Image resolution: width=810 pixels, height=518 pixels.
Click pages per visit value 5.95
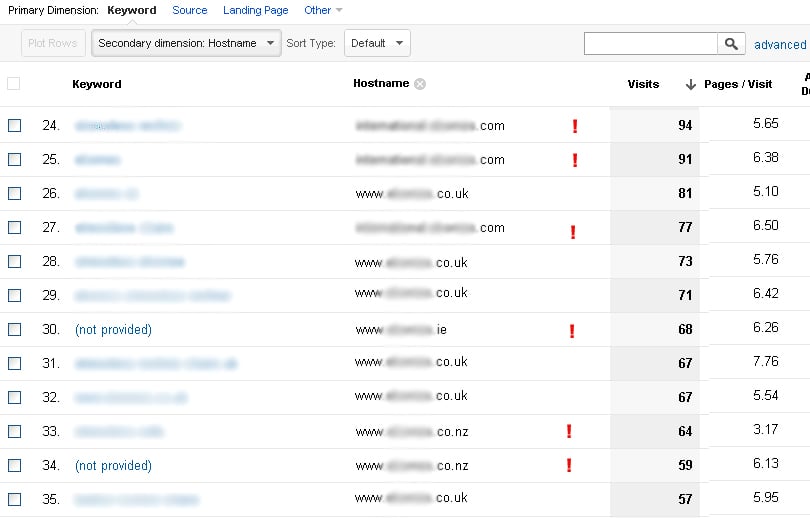click(x=766, y=497)
